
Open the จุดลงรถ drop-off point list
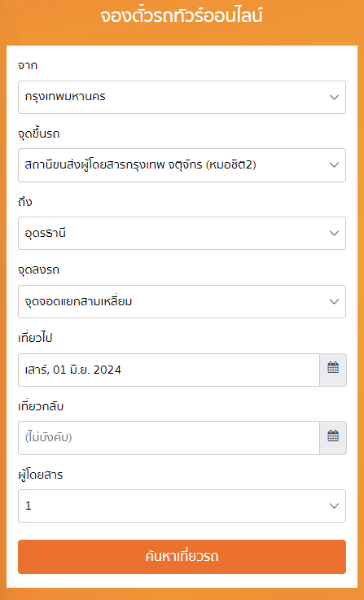point(182,301)
